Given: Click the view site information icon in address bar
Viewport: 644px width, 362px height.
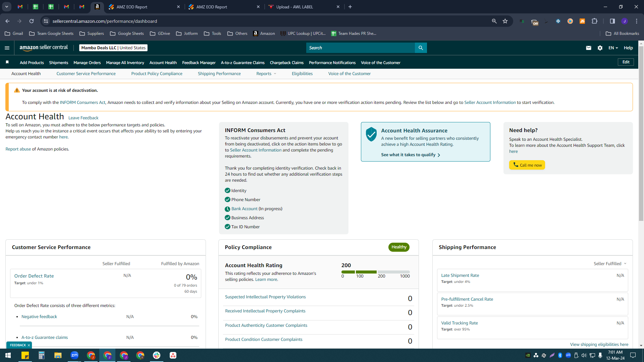Looking at the screenshot, I should coord(46,21).
